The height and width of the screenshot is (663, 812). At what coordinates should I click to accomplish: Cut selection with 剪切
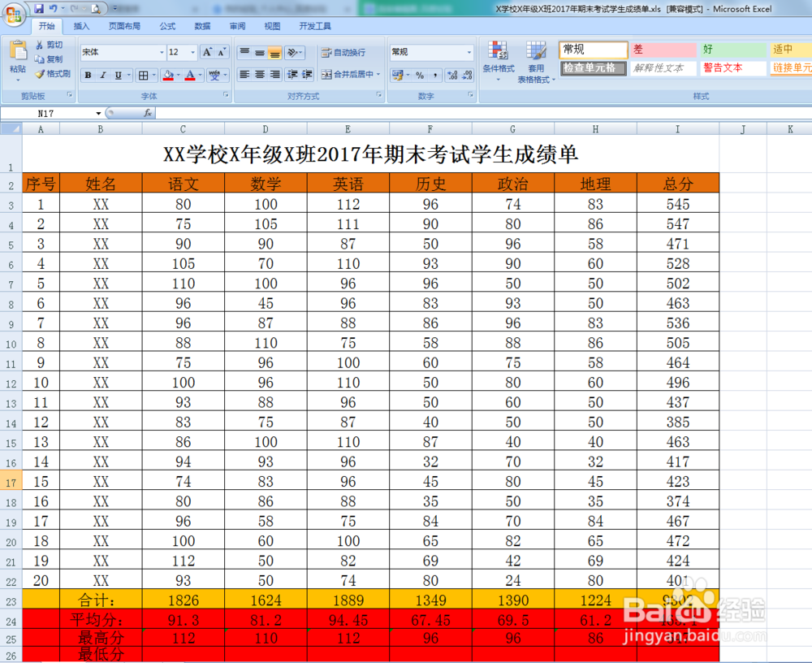[50, 45]
